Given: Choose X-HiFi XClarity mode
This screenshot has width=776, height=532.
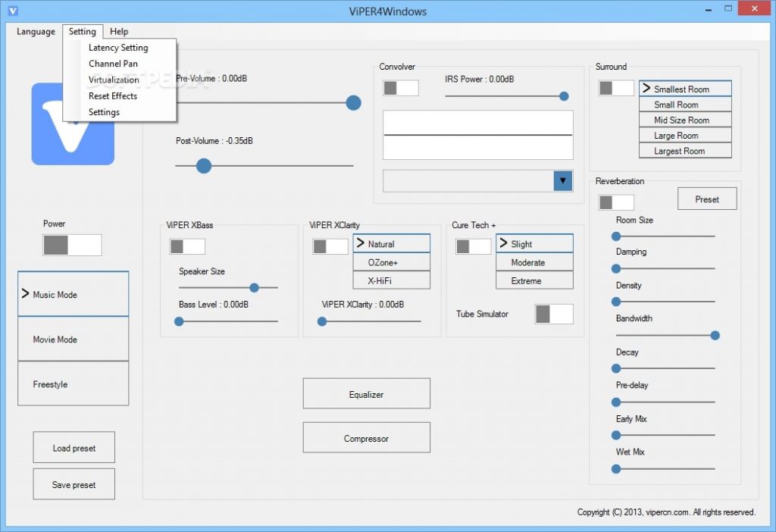Looking at the screenshot, I should pos(392,280).
